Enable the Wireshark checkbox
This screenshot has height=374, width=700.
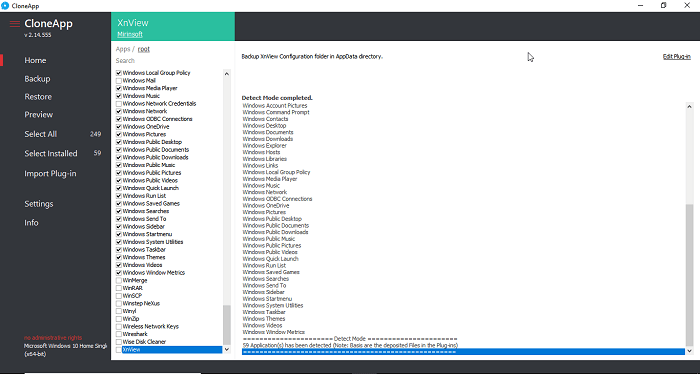(x=119, y=334)
